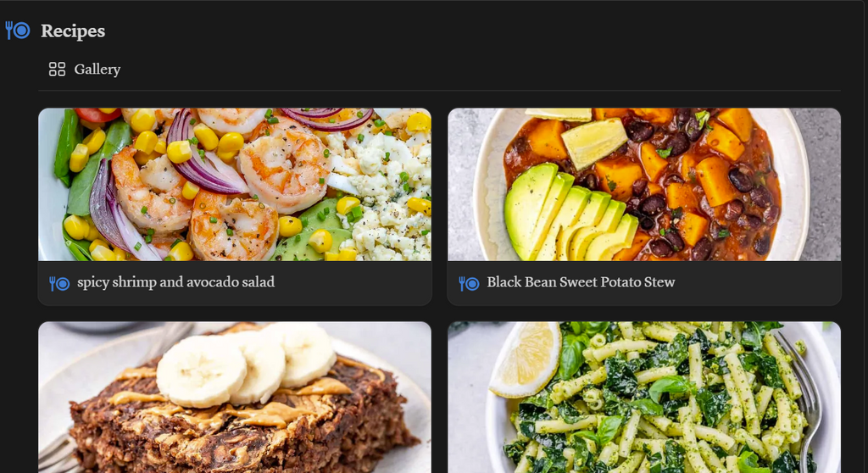Viewport: 868px width, 473px height.
Task: Click the Recipes page fork-and-plate icon
Action: pyautogui.click(x=17, y=31)
